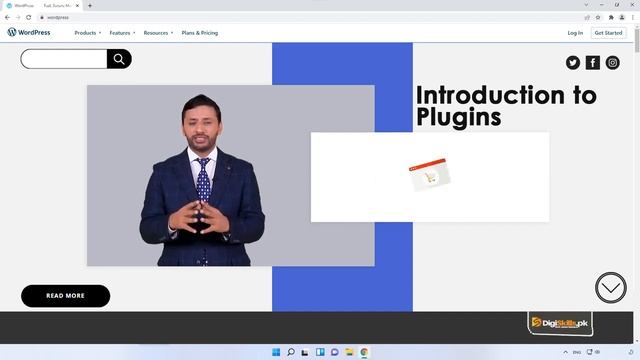Click the network and volume tray icons
The height and width of the screenshot is (360, 640).
(593, 352)
